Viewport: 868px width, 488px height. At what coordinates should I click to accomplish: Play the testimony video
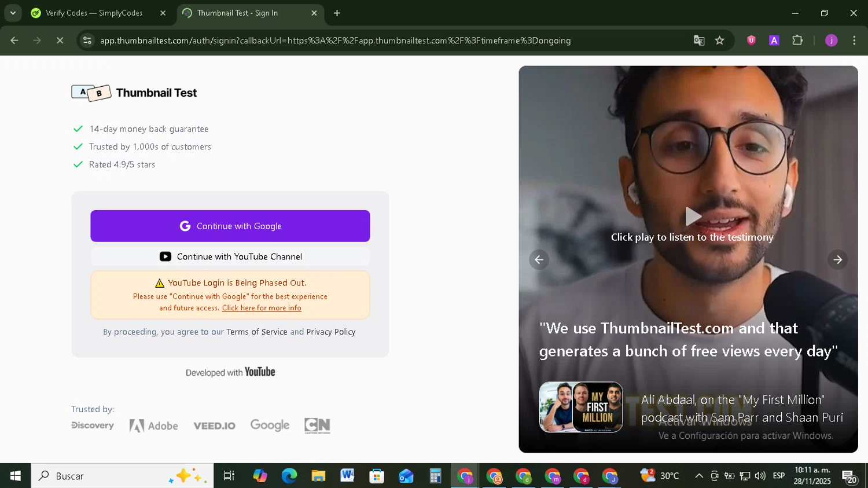point(693,217)
